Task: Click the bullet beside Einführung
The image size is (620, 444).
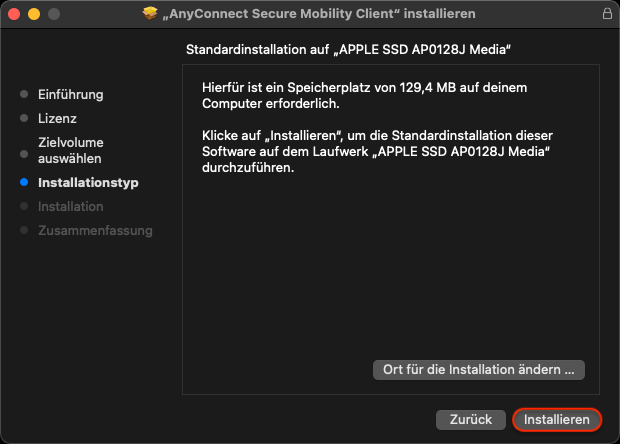Action: click(24, 94)
